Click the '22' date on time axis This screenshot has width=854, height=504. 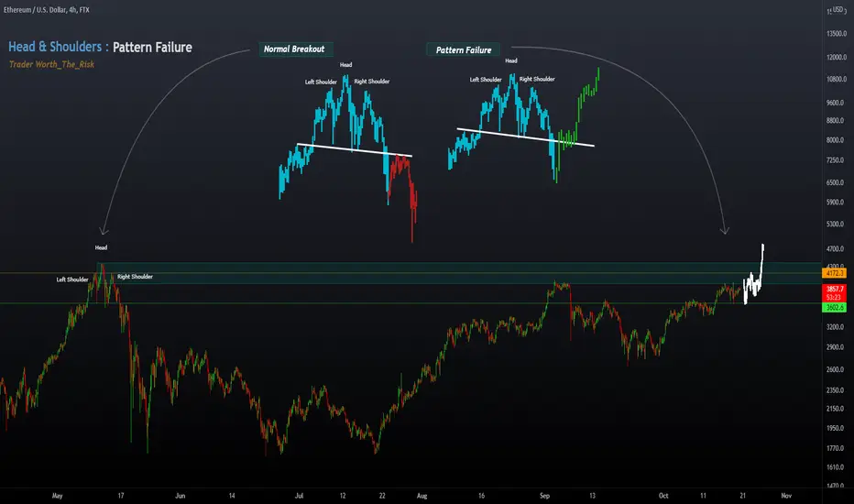(x=382, y=496)
